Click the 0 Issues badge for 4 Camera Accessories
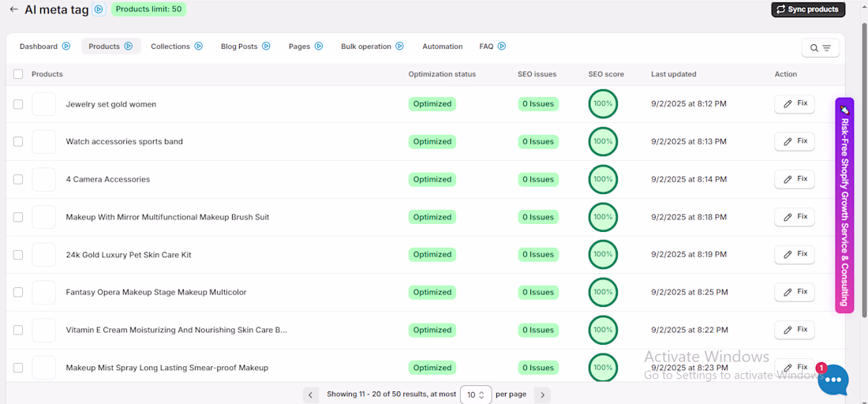The image size is (868, 404). [x=539, y=179]
